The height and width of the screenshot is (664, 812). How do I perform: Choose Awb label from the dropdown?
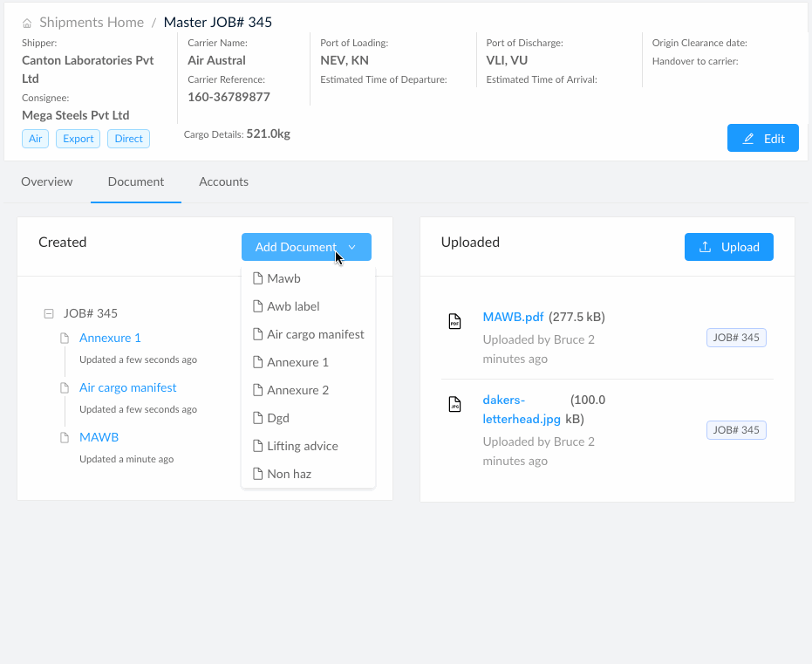(293, 306)
